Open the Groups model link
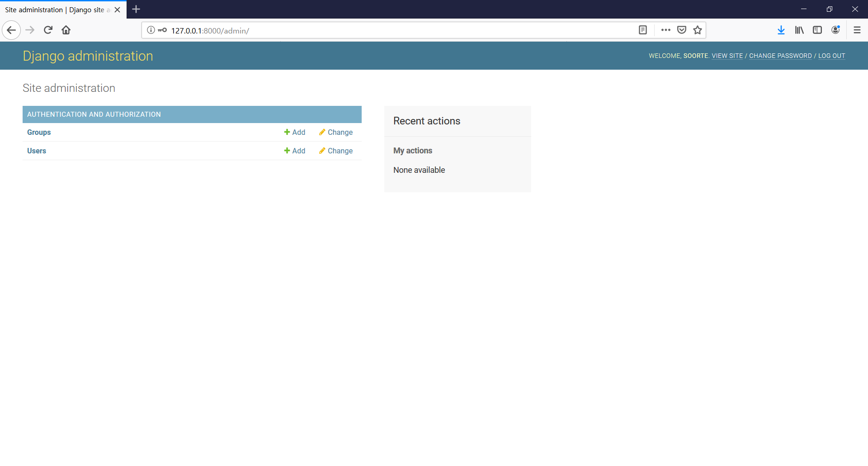The height and width of the screenshot is (466, 868). click(39, 132)
